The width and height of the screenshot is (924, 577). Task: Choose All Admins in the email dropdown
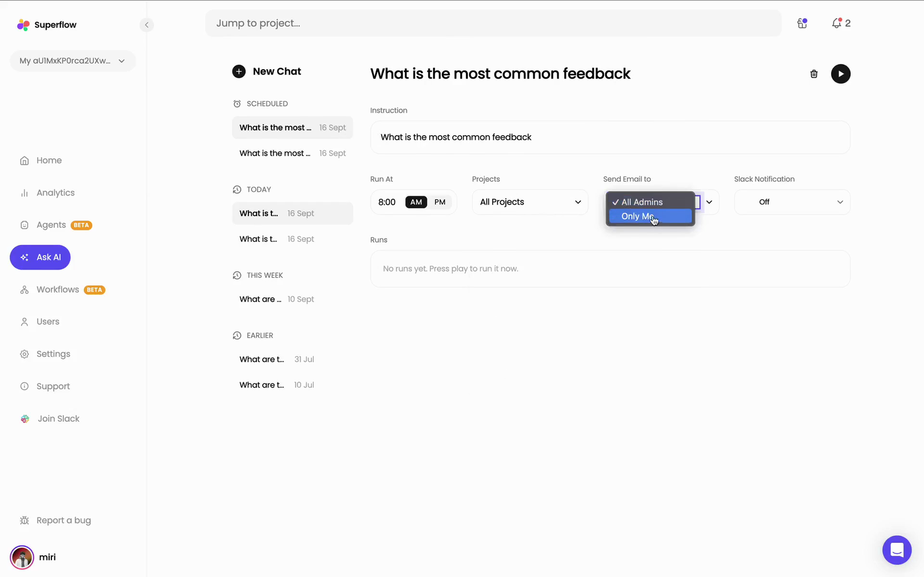(650, 202)
